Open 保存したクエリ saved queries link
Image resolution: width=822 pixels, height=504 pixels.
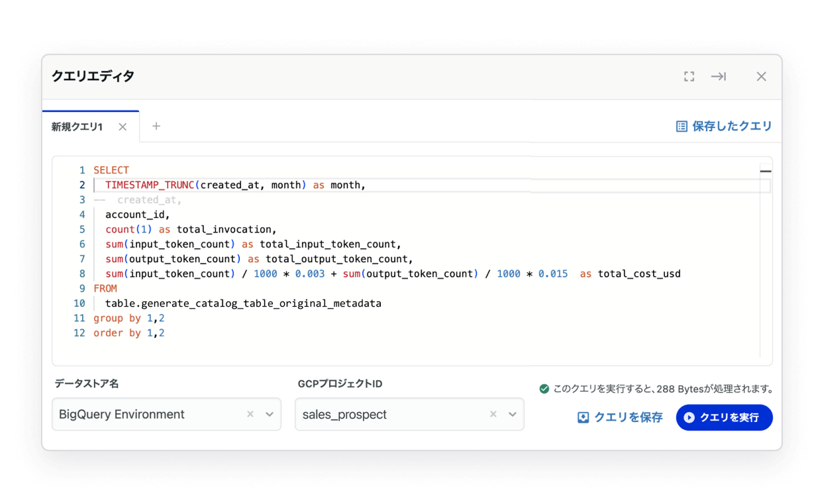732,126
